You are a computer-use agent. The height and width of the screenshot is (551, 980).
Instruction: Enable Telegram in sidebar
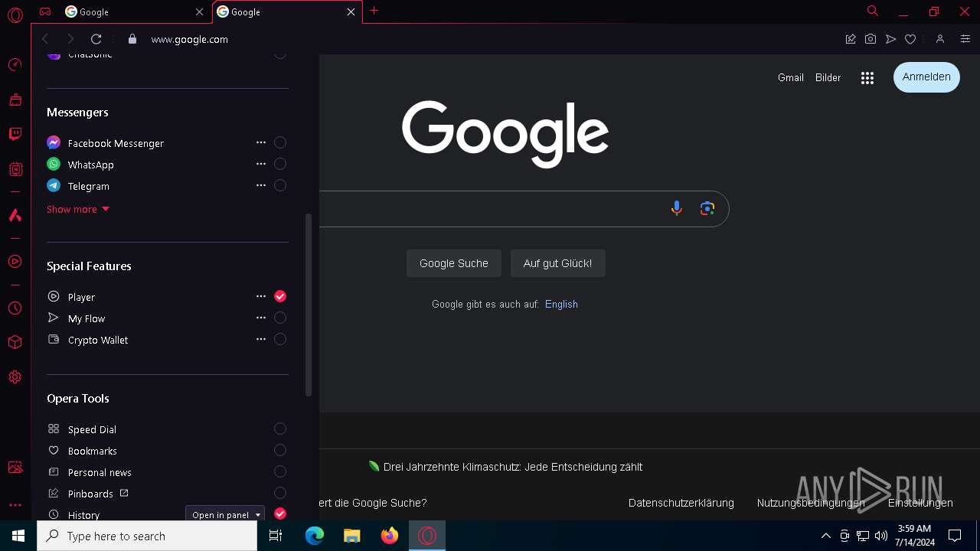(280, 185)
